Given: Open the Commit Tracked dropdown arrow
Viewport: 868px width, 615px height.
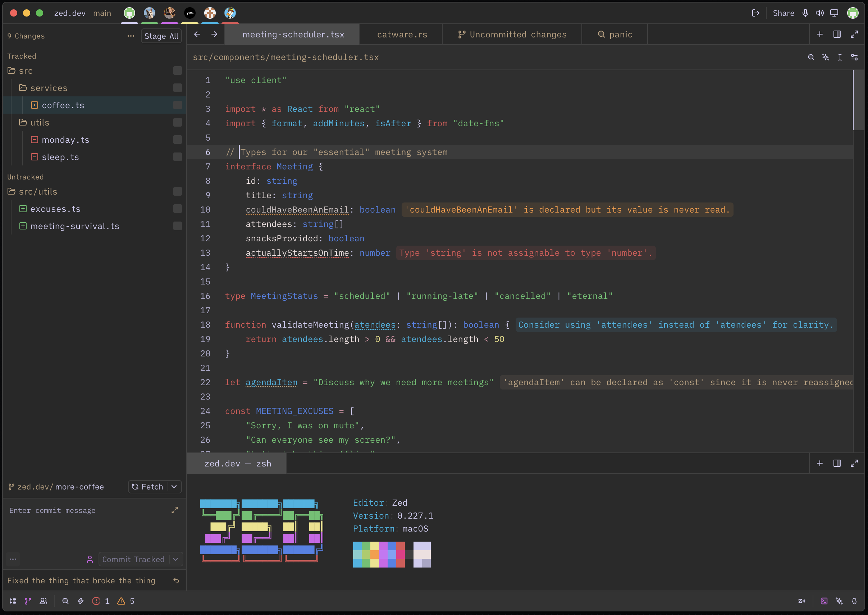Looking at the screenshot, I should [x=175, y=559].
